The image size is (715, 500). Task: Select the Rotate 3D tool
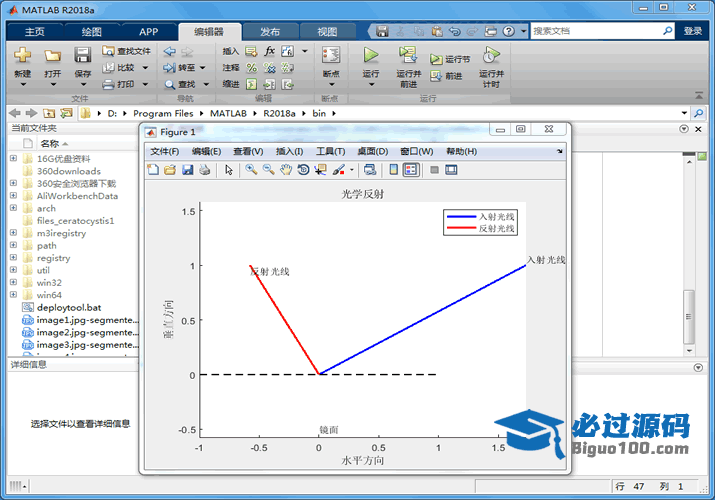pyautogui.click(x=303, y=170)
